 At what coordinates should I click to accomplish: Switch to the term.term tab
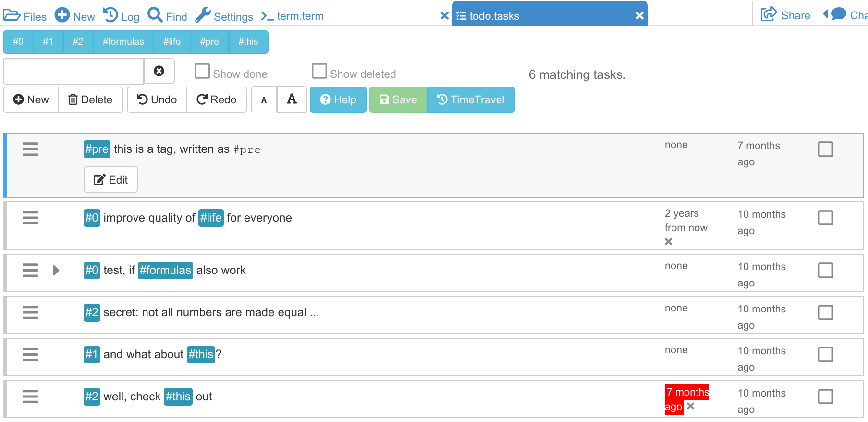(300, 16)
